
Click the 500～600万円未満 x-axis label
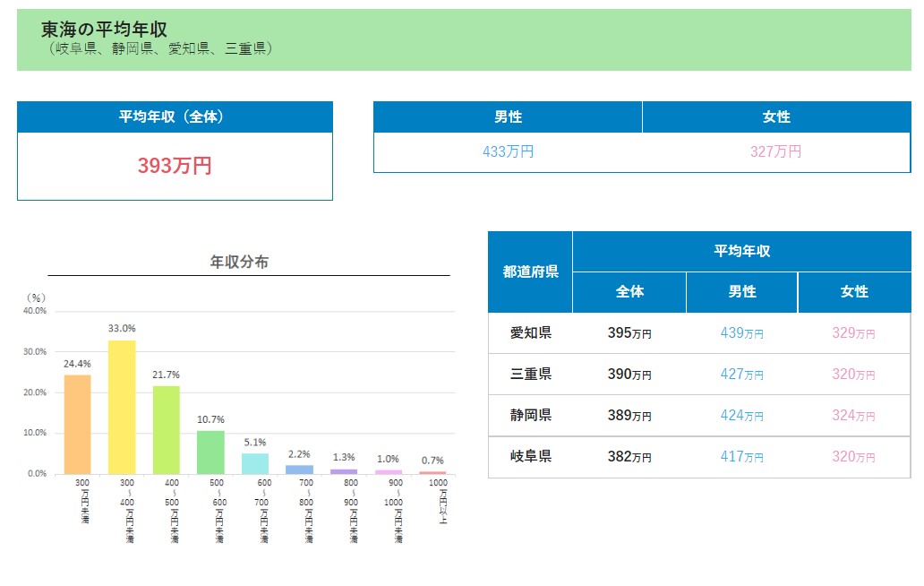(218, 511)
